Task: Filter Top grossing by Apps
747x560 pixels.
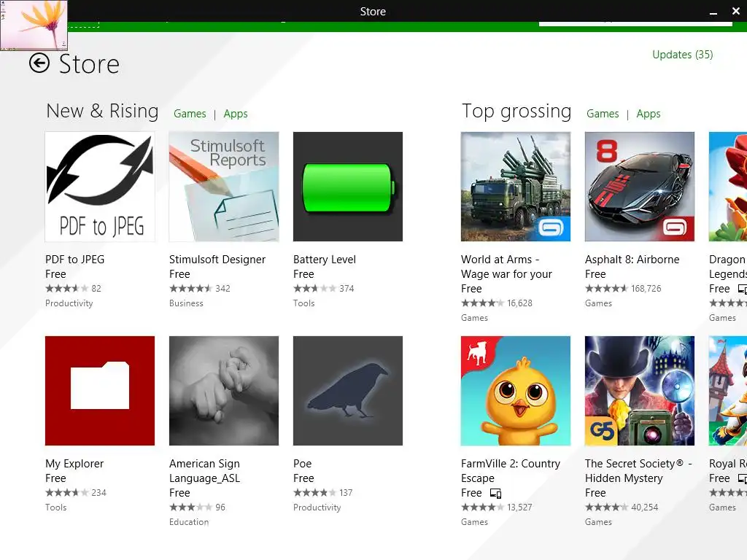Action: click(x=649, y=114)
